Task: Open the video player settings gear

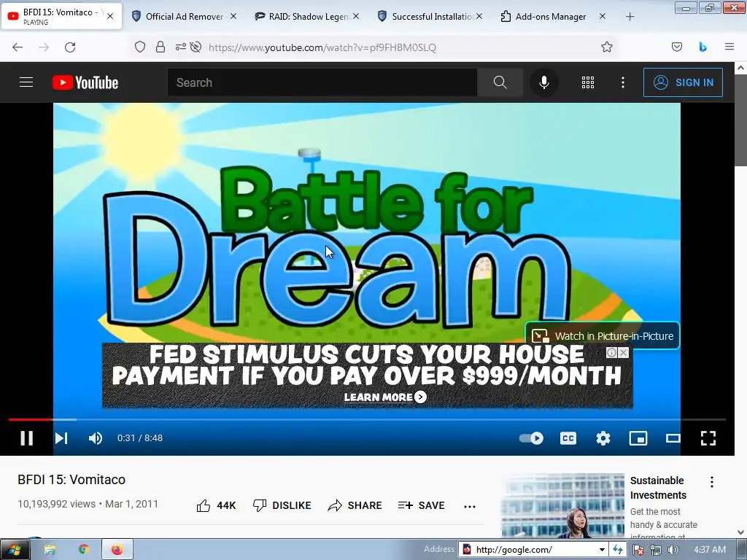Action: [603, 438]
